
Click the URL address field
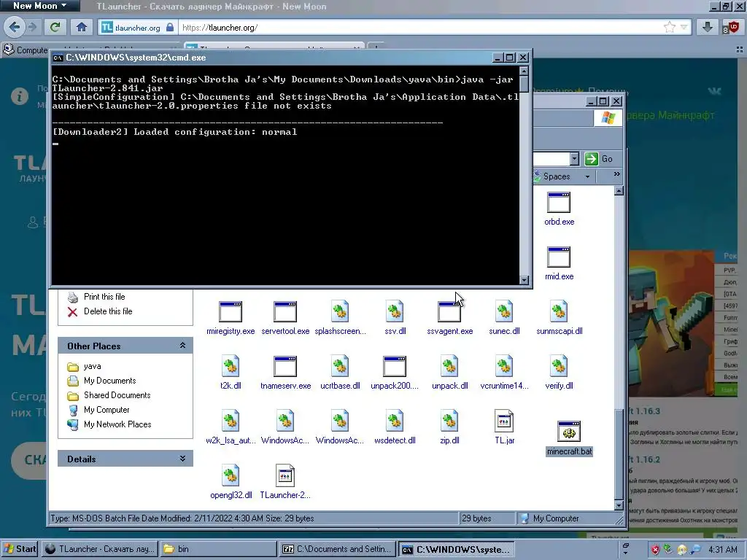coord(420,28)
